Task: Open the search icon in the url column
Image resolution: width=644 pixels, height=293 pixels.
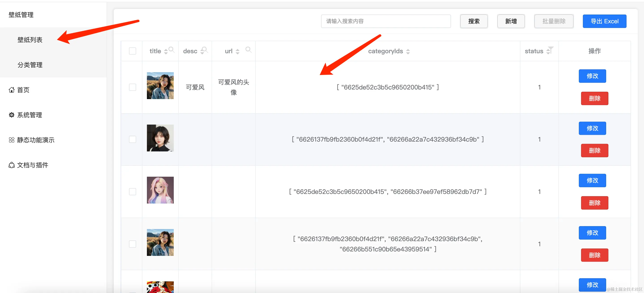Action: [249, 49]
